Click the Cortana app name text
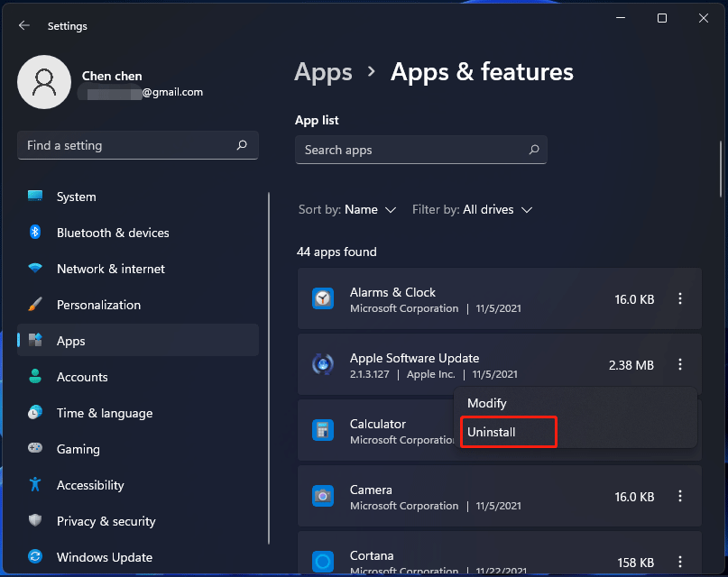The height and width of the screenshot is (577, 728). [372, 555]
